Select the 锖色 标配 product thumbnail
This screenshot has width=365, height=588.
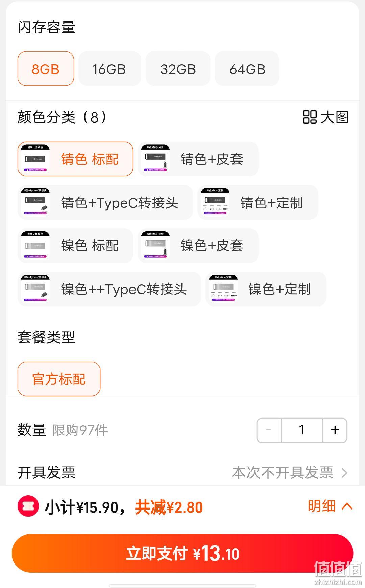tap(35, 159)
